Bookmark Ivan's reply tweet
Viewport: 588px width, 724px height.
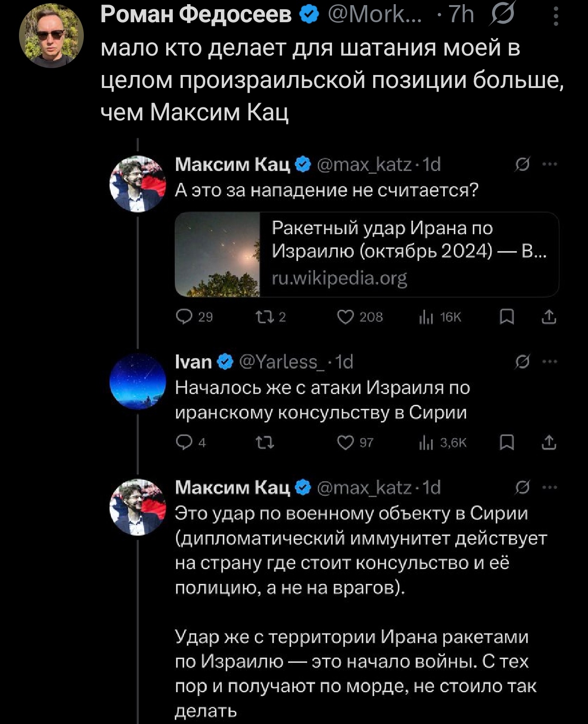tap(507, 443)
